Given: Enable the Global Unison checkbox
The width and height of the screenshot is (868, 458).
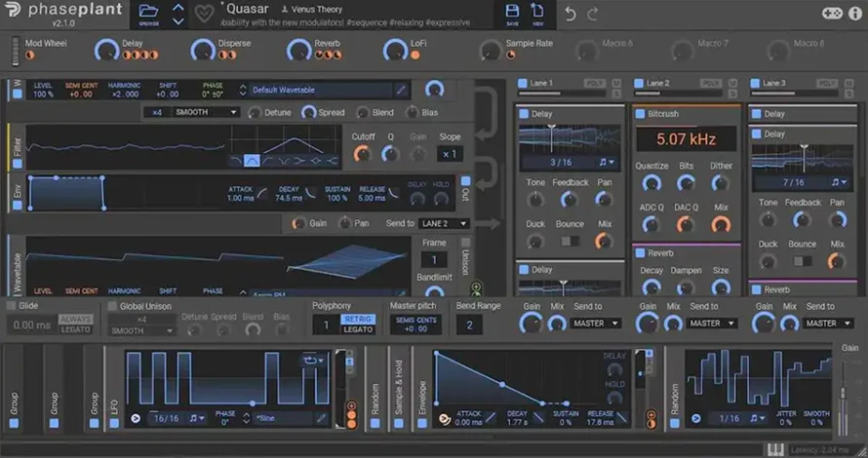Looking at the screenshot, I should tap(113, 306).
